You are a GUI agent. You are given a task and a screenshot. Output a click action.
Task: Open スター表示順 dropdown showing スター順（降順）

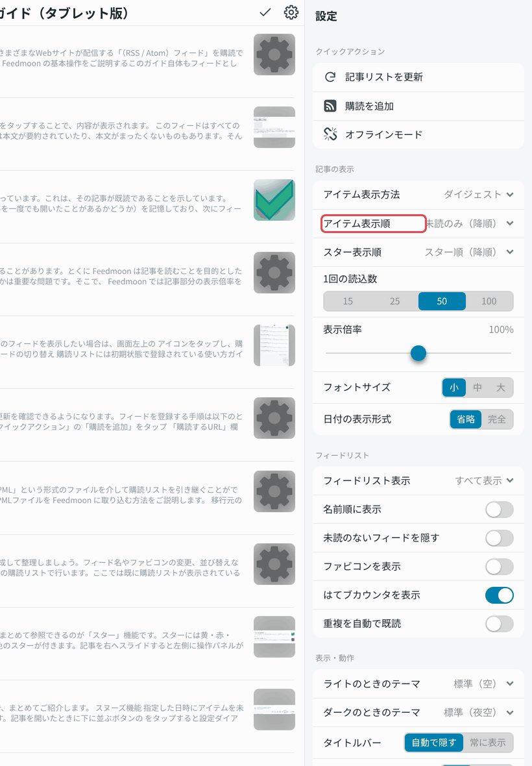click(x=469, y=252)
